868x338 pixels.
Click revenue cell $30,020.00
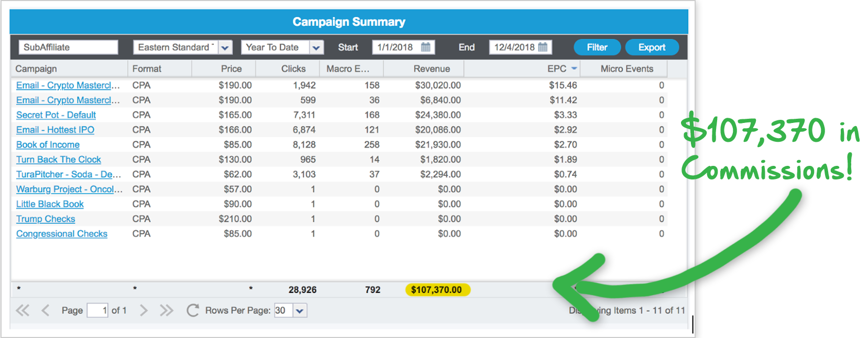pos(438,85)
